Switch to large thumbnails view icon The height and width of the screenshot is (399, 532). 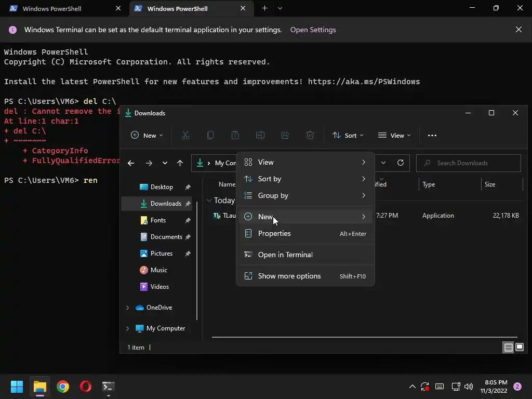click(x=520, y=347)
